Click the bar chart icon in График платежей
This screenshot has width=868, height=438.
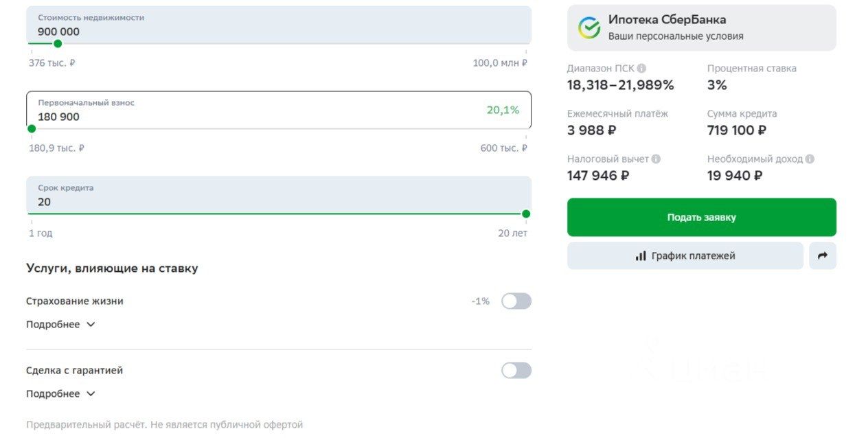pyautogui.click(x=641, y=256)
